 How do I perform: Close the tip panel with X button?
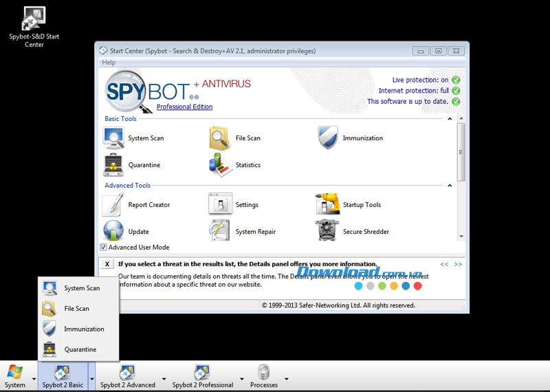click(x=107, y=264)
